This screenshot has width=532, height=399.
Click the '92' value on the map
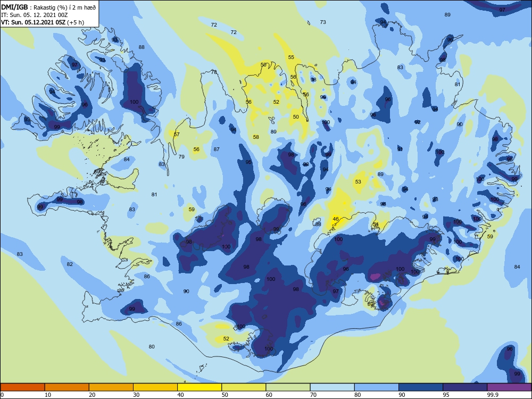pyautogui.click(x=418, y=122)
